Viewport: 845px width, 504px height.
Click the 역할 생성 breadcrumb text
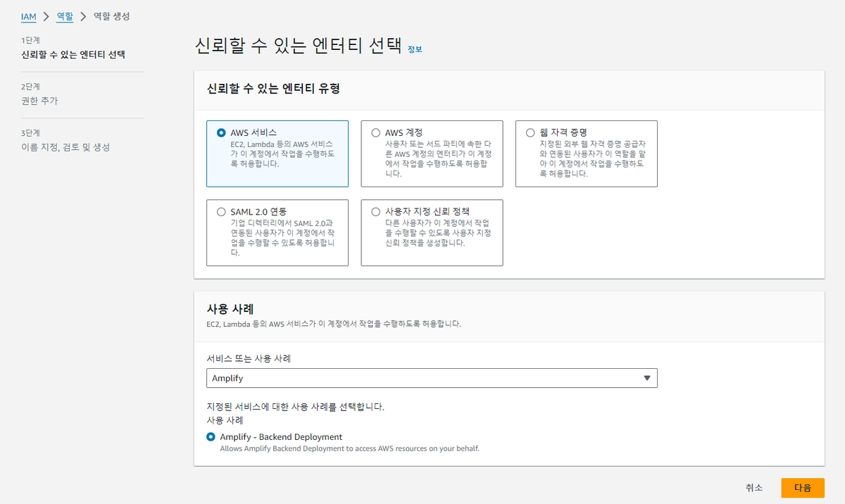pyautogui.click(x=111, y=15)
